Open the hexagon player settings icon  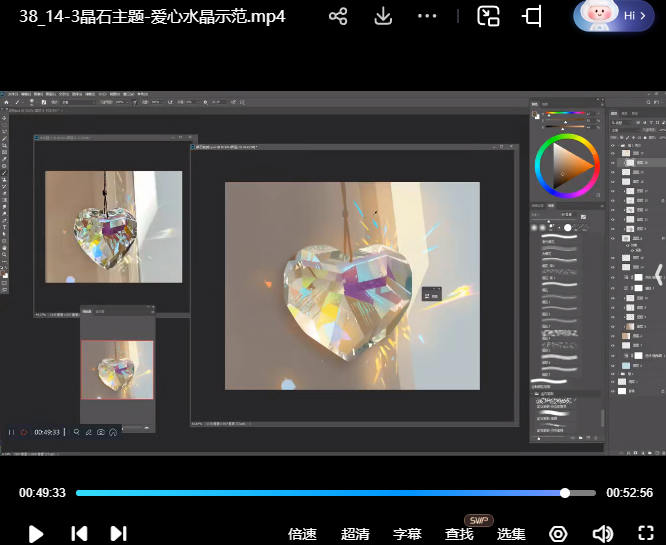[x=559, y=533]
